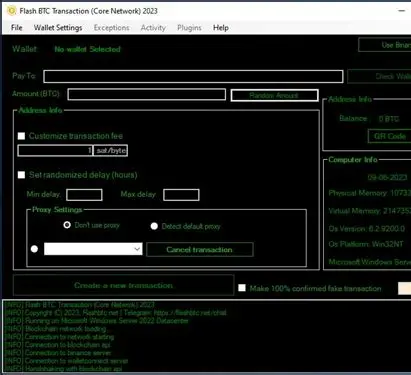
Task: Click Create a new transaction button
Action: pyautogui.click(x=123, y=285)
